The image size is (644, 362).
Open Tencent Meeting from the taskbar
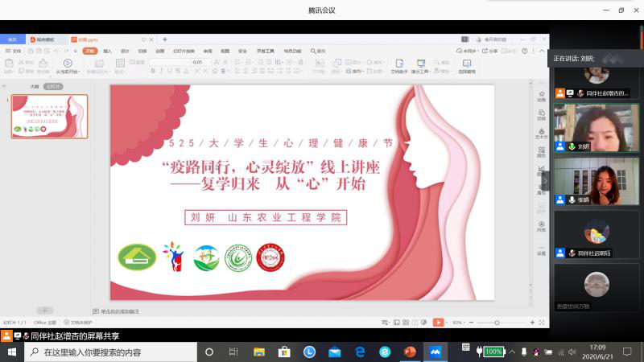coord(436,352)
